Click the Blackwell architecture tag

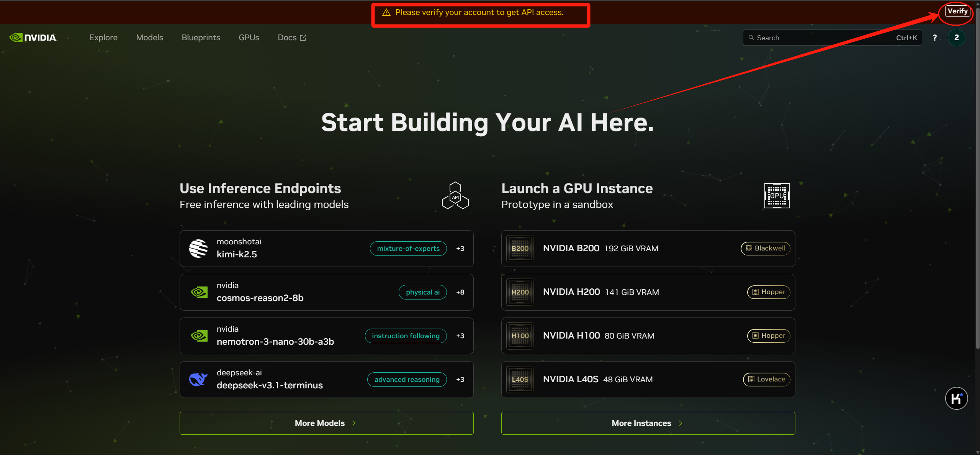click(x=765, y=249)
